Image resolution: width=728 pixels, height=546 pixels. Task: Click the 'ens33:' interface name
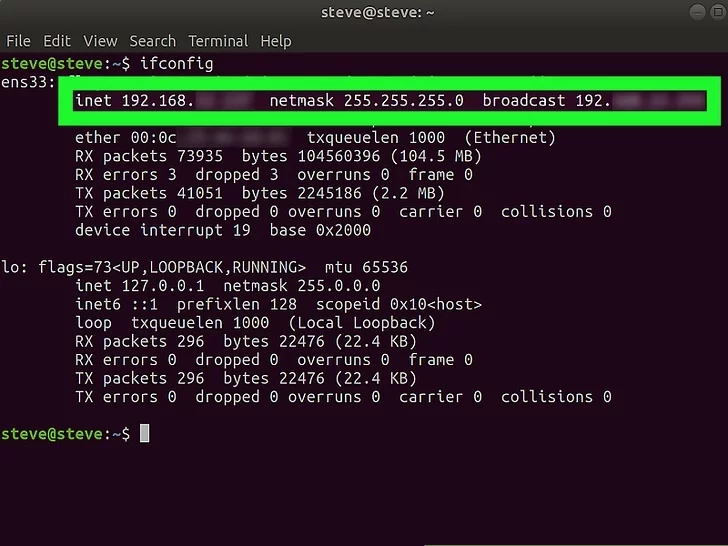(x=28, y=82)
